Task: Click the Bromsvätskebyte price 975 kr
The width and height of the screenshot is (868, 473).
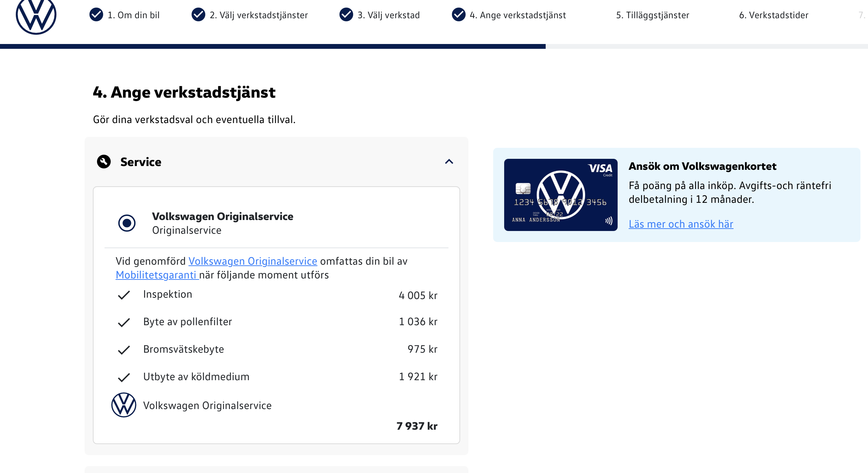Action: click(423, 349)
